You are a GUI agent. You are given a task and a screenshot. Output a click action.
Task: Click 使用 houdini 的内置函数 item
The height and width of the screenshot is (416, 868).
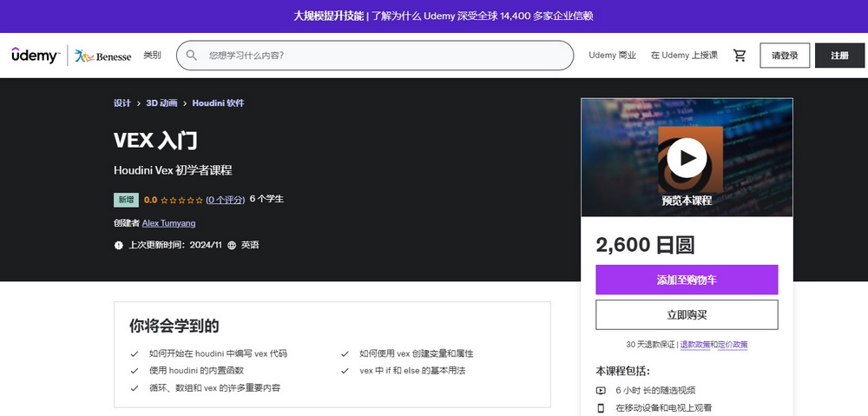196,371
